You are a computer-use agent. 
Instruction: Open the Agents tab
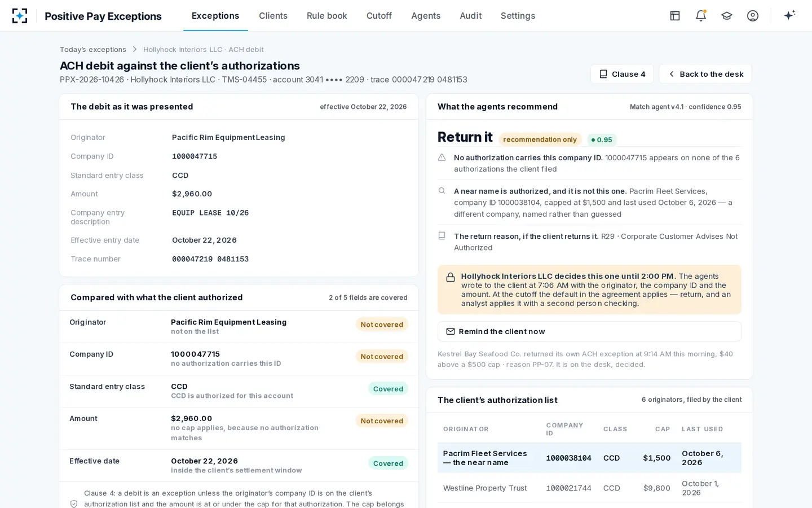click(426, 16)
